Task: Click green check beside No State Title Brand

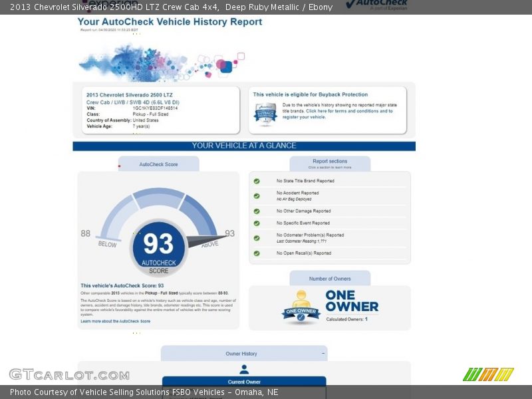Action: (257, 181)
